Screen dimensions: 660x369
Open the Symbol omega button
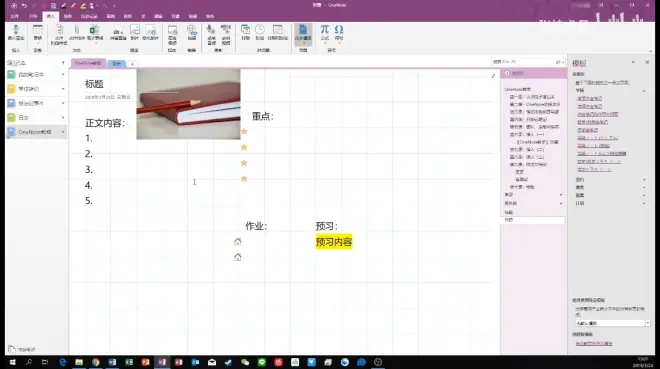click(339, 32)
